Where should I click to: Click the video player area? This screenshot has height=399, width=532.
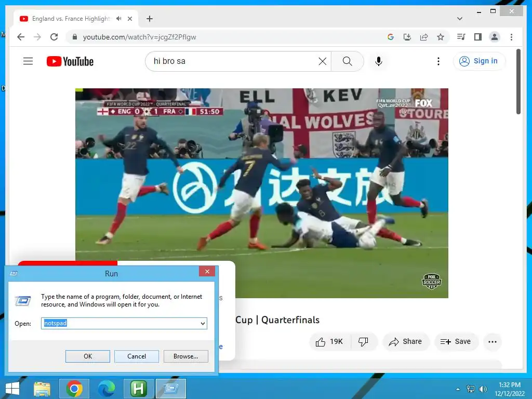coord(262,193)
